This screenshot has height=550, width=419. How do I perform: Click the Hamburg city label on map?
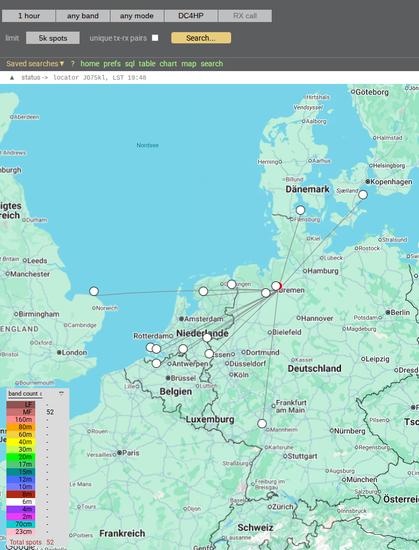pos(323,271)
